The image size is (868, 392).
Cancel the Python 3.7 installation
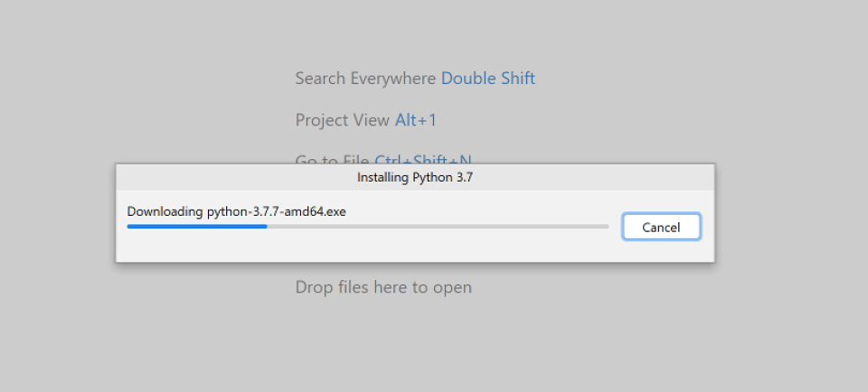661,227
